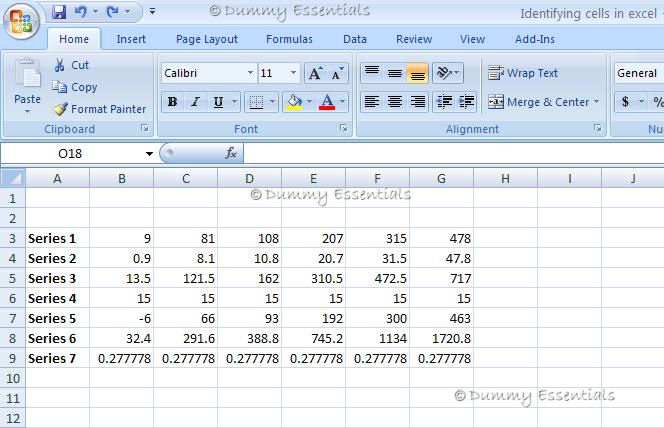The height and width of the screenshot is (428, 664).
Task: Expand the Merge & Center options arrow
Action: click(x=596, y=102)
